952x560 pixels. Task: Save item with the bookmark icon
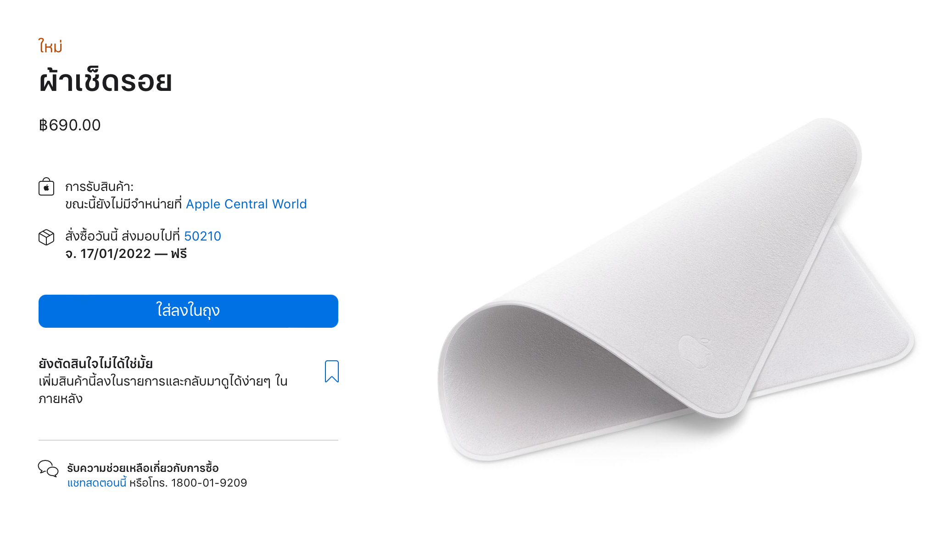331,371
